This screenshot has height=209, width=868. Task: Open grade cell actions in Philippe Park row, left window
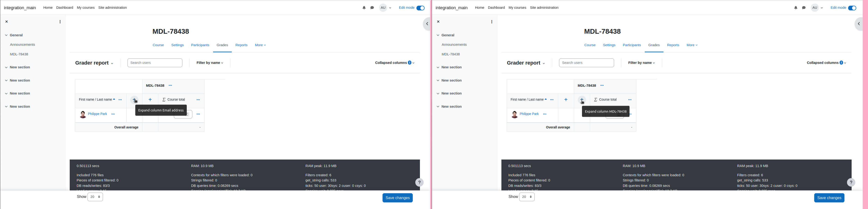(198, 114)
